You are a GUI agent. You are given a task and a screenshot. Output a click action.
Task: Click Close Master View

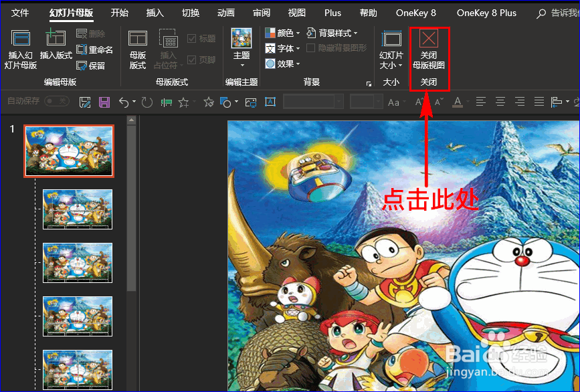429,50
